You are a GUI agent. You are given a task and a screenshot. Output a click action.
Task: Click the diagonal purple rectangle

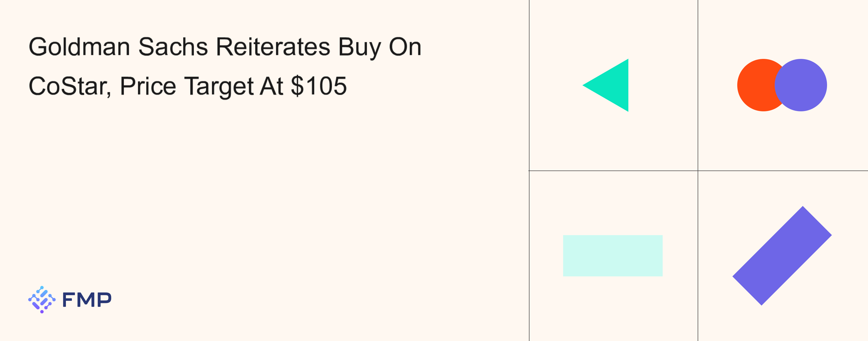click(x=782, y=256)
